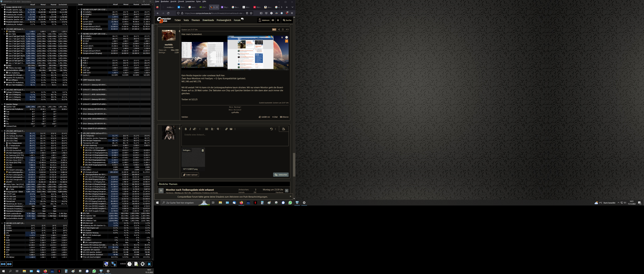Click the insert image icon in editor
The height and width of the screenshot is (274, 644).
tap(231, 129)
